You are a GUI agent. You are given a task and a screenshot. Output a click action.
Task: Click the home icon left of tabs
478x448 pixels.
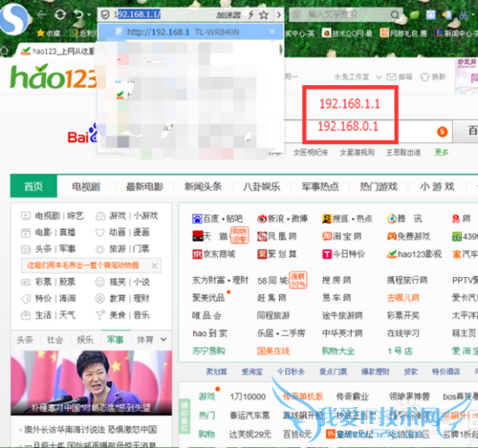[x=5, y=50]
